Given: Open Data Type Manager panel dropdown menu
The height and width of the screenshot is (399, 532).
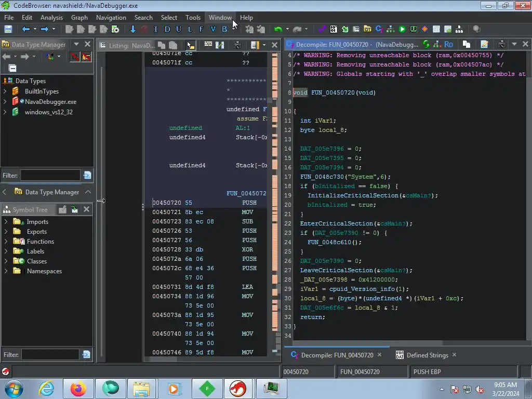Looking at the screenshot, I should pos(76,44).
